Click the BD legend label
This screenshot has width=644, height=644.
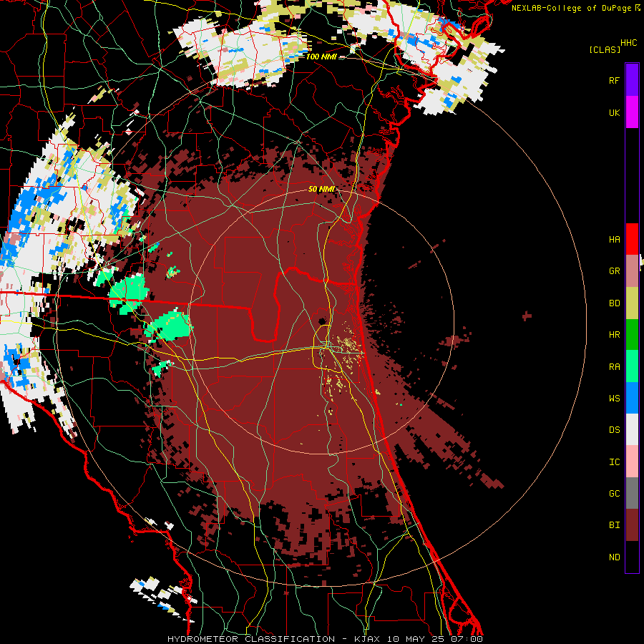pos(614,303)
